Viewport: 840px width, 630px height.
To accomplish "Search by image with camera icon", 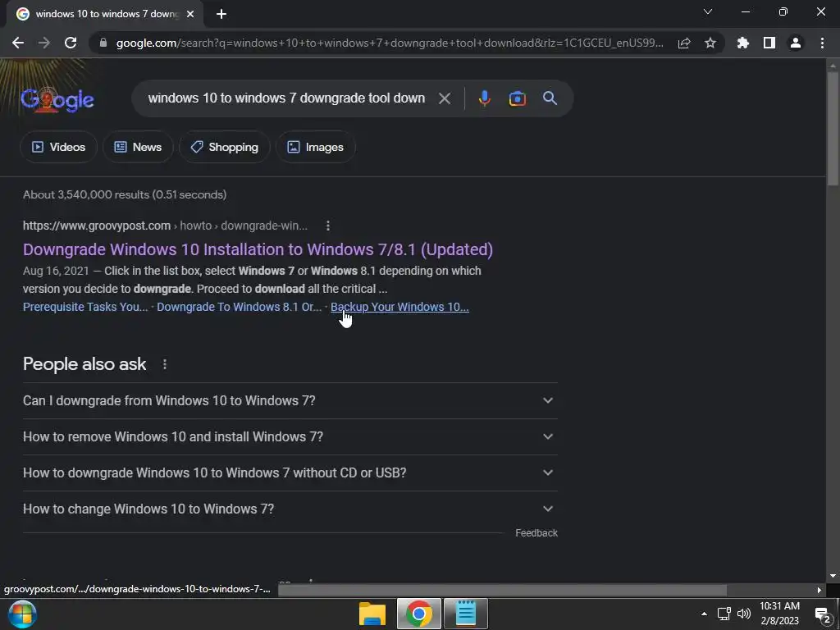I will click(x=517, y=98).
